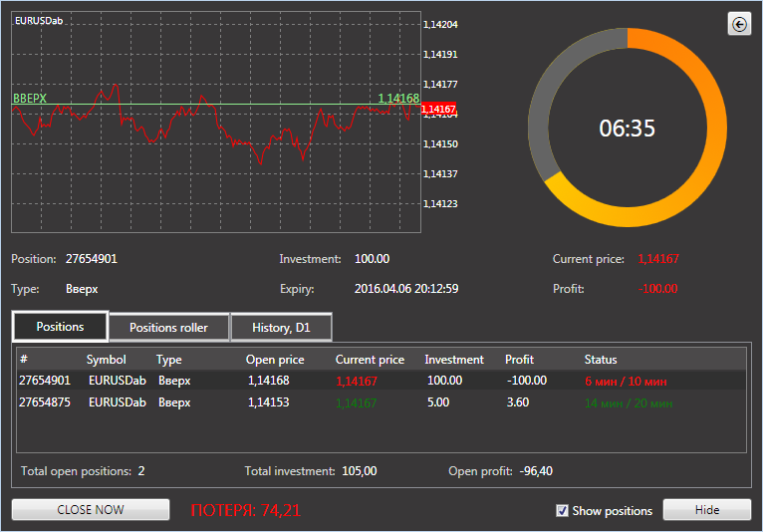763x532 pixels.
Task: Click the Status column header
Action: (x=601, y=360)
